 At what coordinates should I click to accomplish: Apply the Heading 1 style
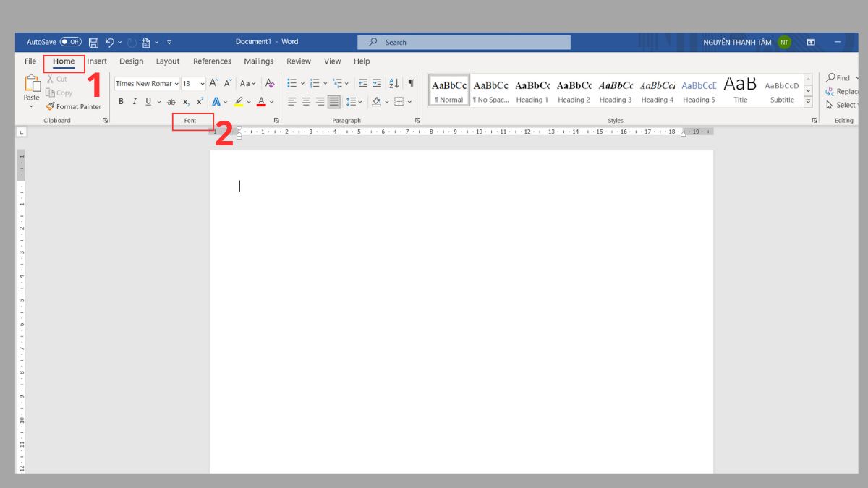point(532,90)
